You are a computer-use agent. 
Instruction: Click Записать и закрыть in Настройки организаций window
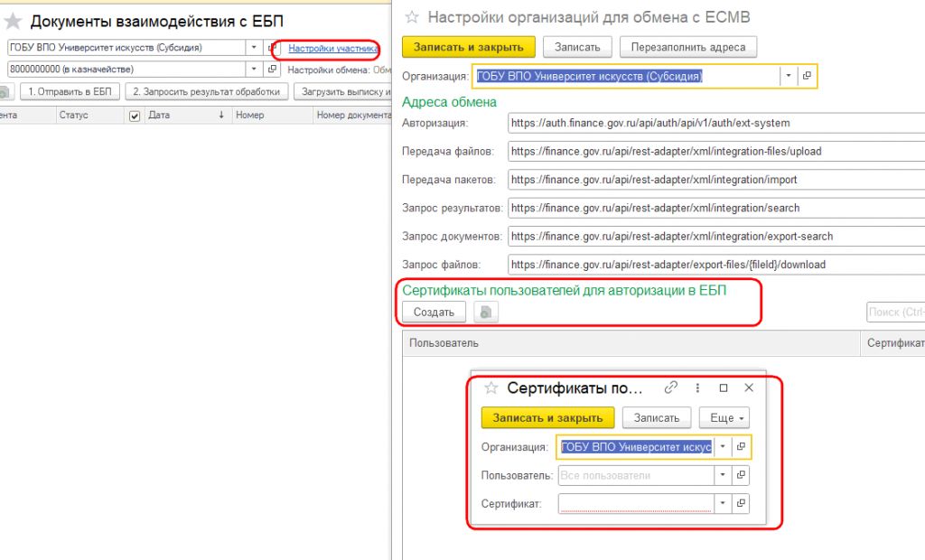pos(469,47)
